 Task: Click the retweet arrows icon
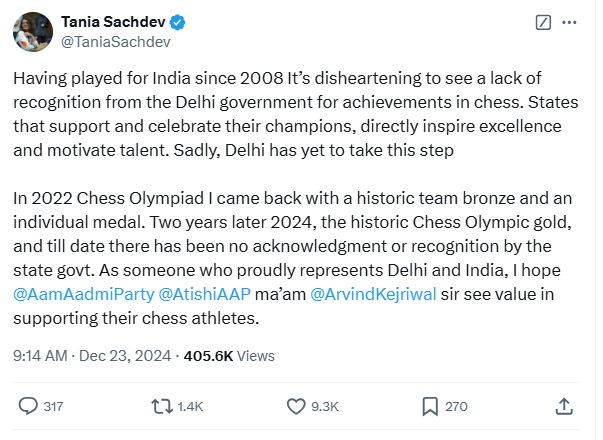click(x=160, y=406)
